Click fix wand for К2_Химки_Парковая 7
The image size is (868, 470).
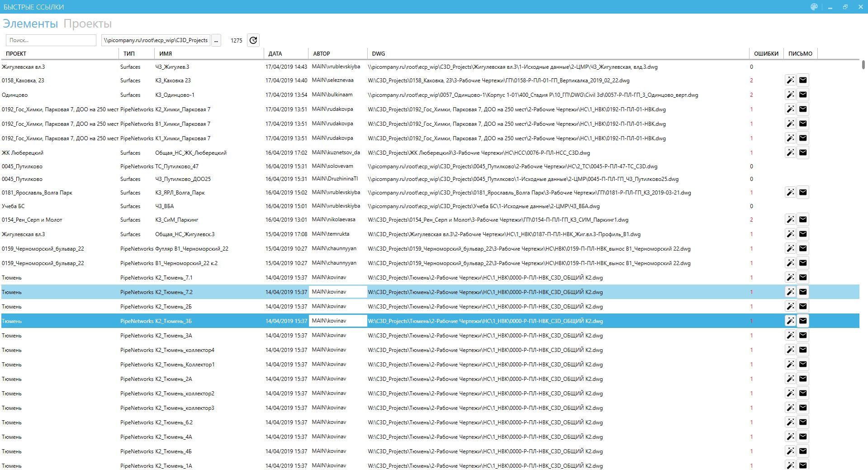tap(790, 109)
